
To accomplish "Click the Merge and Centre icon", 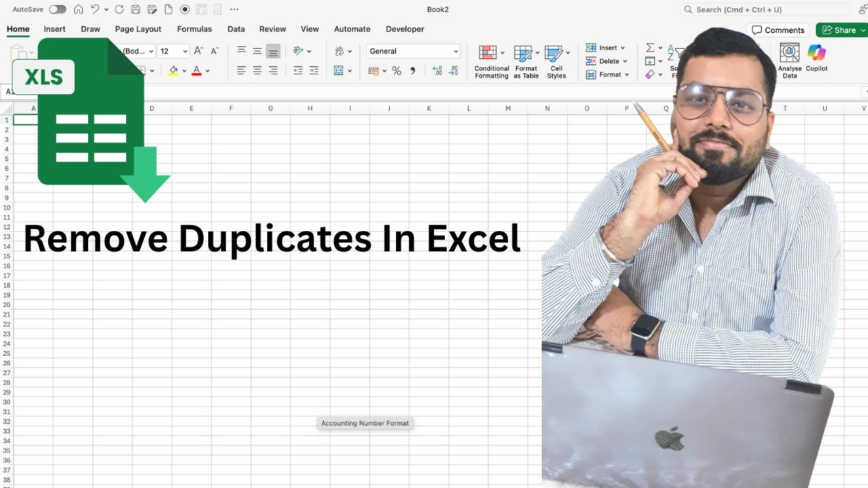I will pos(339,70).
